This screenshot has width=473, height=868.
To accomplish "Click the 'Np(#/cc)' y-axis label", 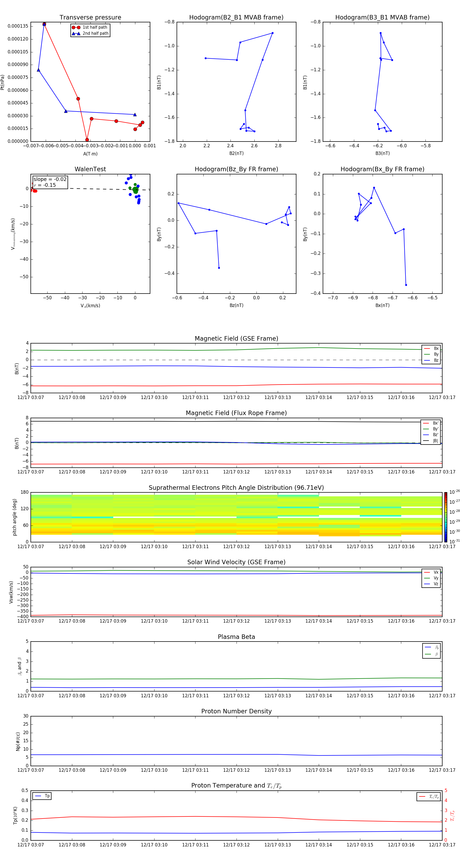I will (x=18, y=741).
